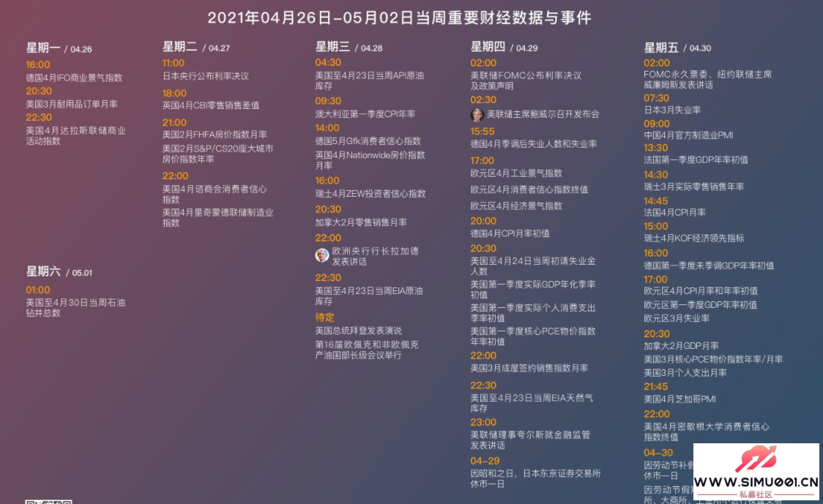Select the 星期二 04.27 day header
The image size is (823, 504).
click(x=195, y=47)
